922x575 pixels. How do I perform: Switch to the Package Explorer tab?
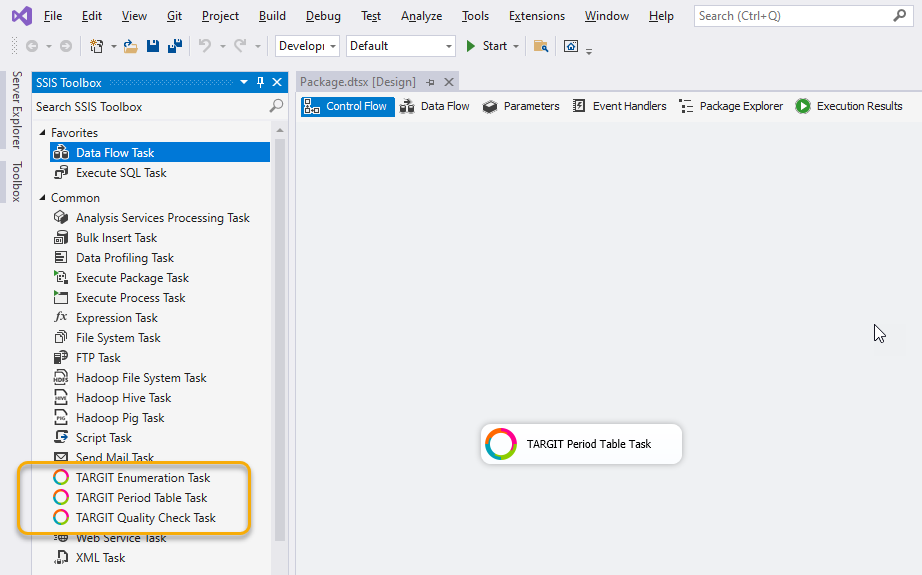[x=731, y=106]
